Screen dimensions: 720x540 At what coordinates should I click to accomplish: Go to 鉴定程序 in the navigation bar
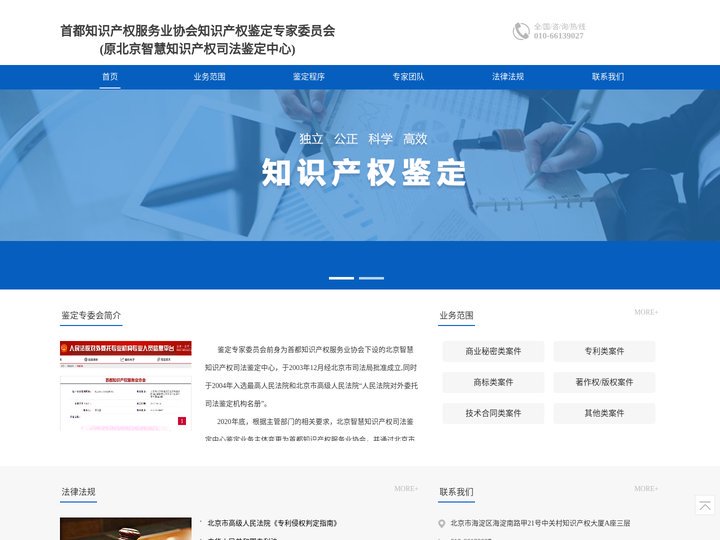(x=309, y=77)
